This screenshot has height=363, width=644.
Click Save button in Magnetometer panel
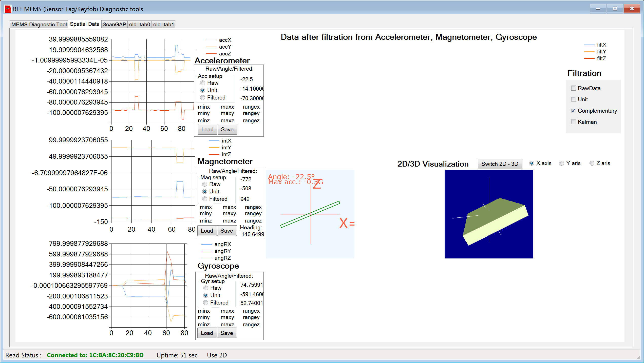coord(226,231)
